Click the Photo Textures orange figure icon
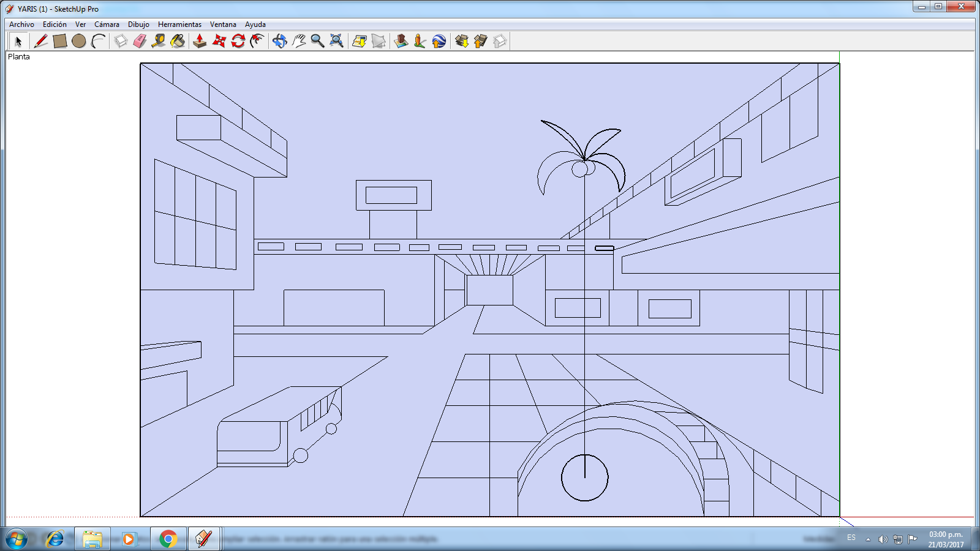This screenshot has height=551, width=980. pos(420,41)
